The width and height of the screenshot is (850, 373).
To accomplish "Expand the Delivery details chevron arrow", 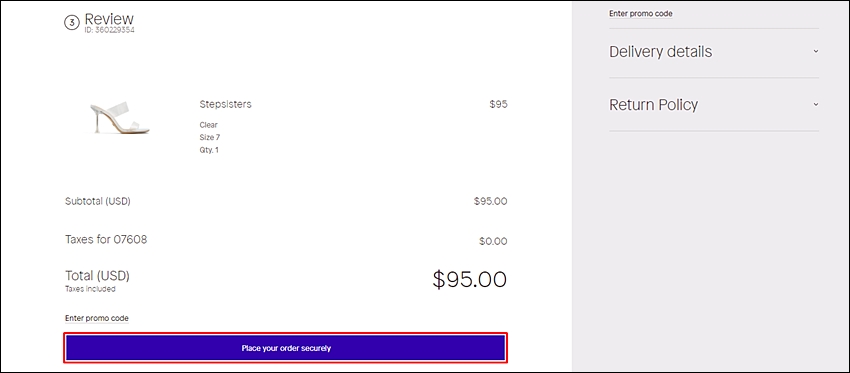I will coord(815,52).
